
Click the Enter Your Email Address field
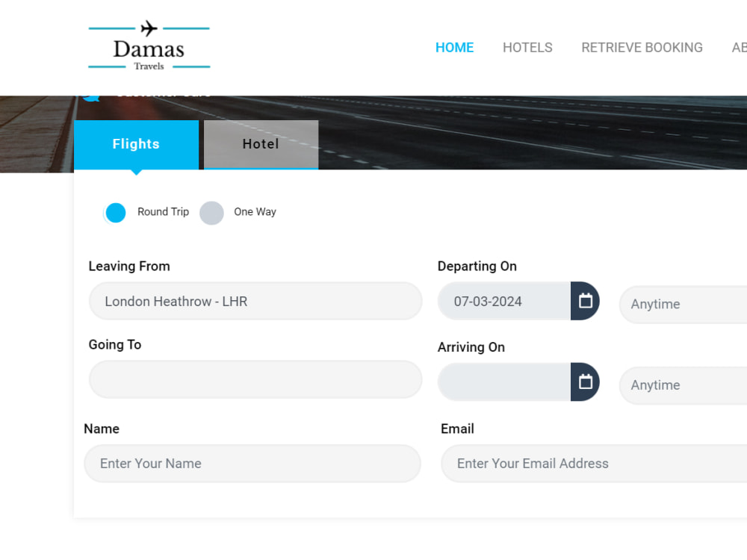(594, 464)
